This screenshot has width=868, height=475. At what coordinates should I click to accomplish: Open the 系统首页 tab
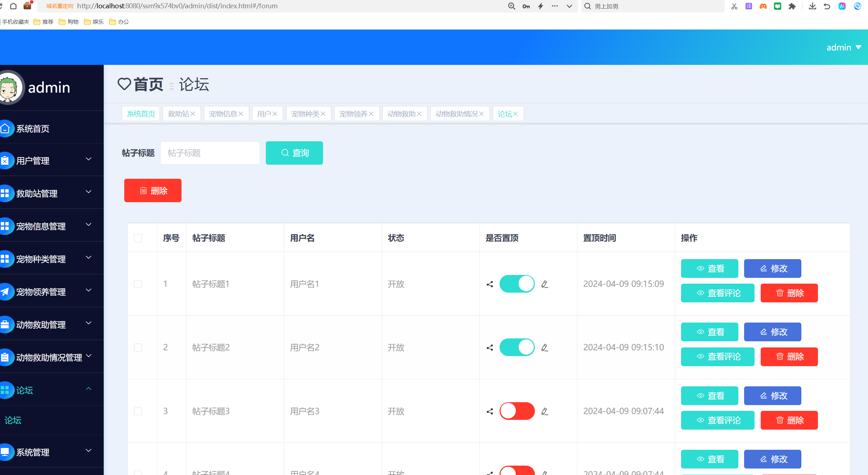point(141,114)
